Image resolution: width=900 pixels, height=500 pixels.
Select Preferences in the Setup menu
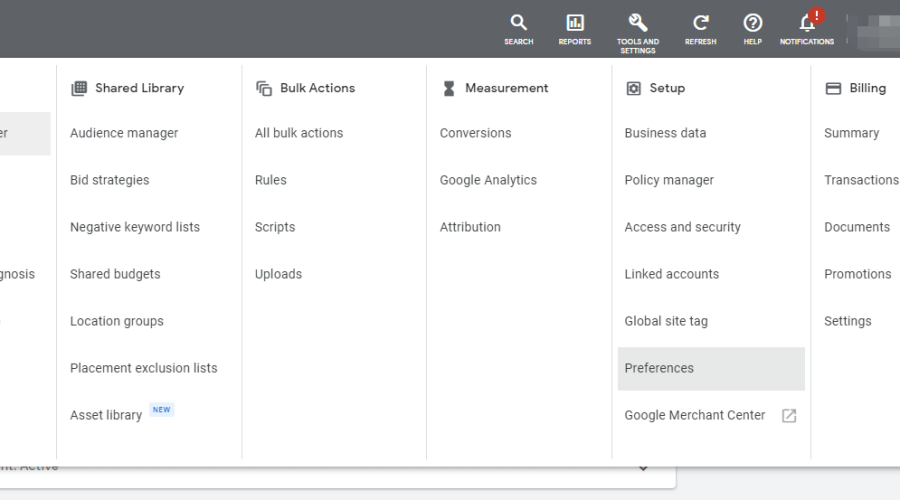pos(659,368)
